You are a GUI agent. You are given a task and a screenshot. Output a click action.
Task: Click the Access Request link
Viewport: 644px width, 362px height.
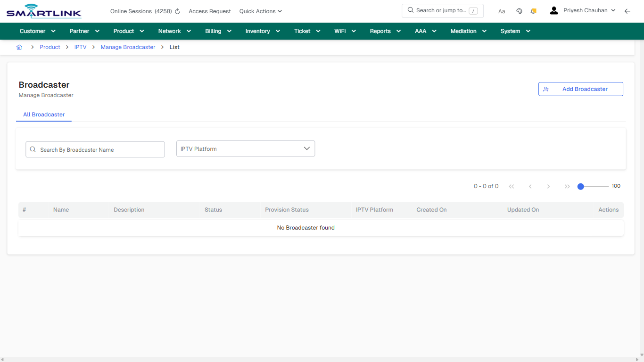point(209,11)
